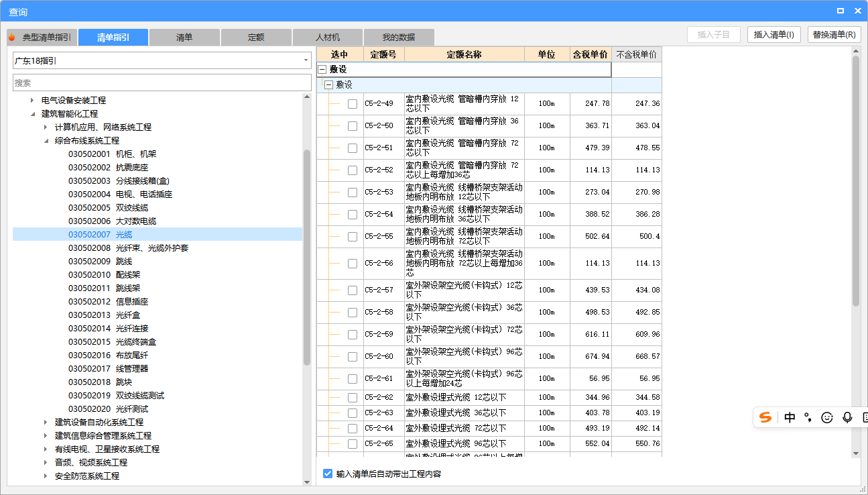
Task: Start voice input with microphone icon
Action: click(x=846, y=417)
